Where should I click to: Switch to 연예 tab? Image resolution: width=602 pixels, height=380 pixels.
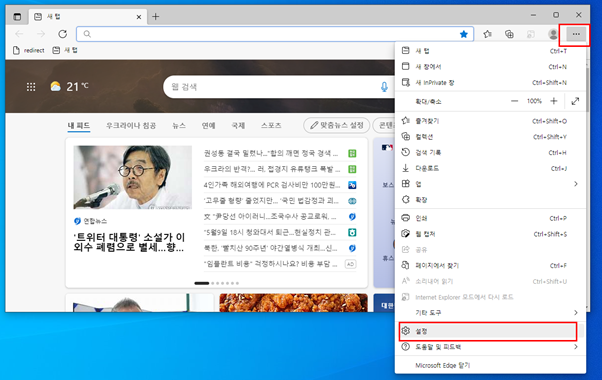click(x=208, y=126)
